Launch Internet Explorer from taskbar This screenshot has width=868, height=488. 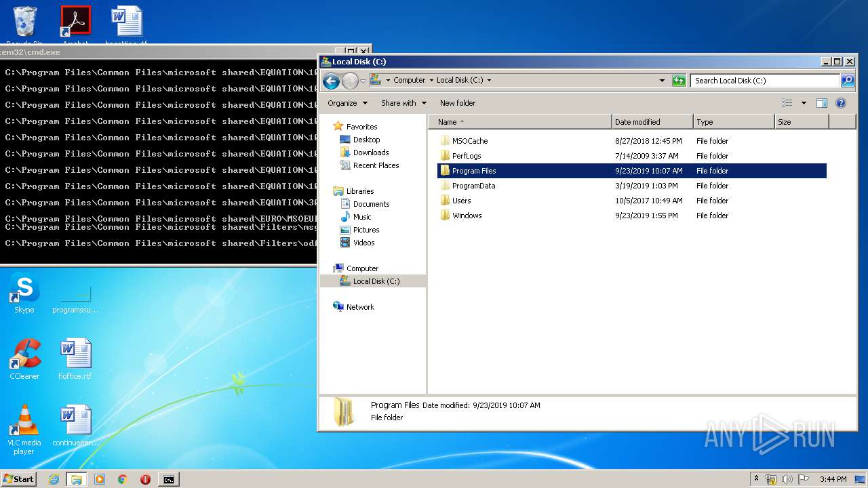54,479
